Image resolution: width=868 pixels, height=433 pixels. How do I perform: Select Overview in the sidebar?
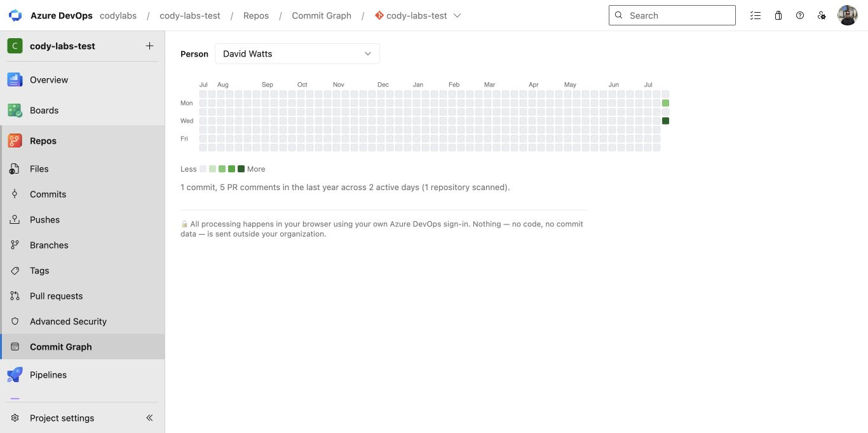click(x=83, y=79)
